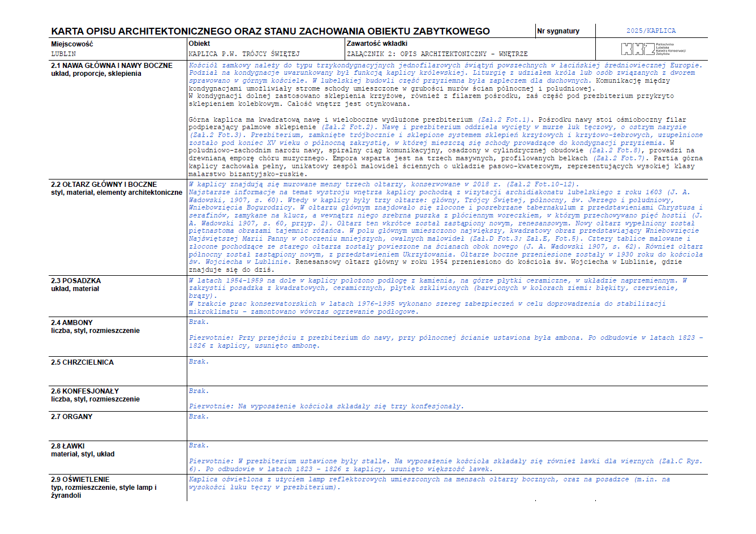Click the 'Zawartość wkładki' label

coord(377,44)
